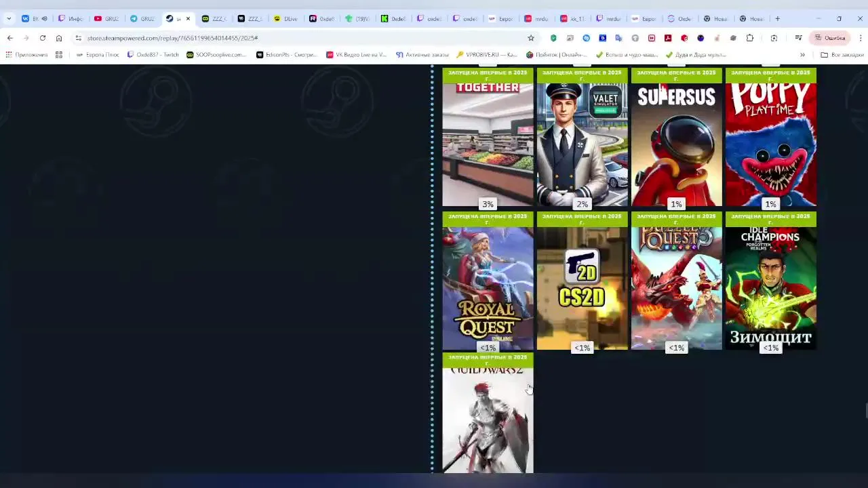The height and width of the screenshot is (488, 868).
Task: Open the blue camera extension icon
Action: (x=603, y=38)
